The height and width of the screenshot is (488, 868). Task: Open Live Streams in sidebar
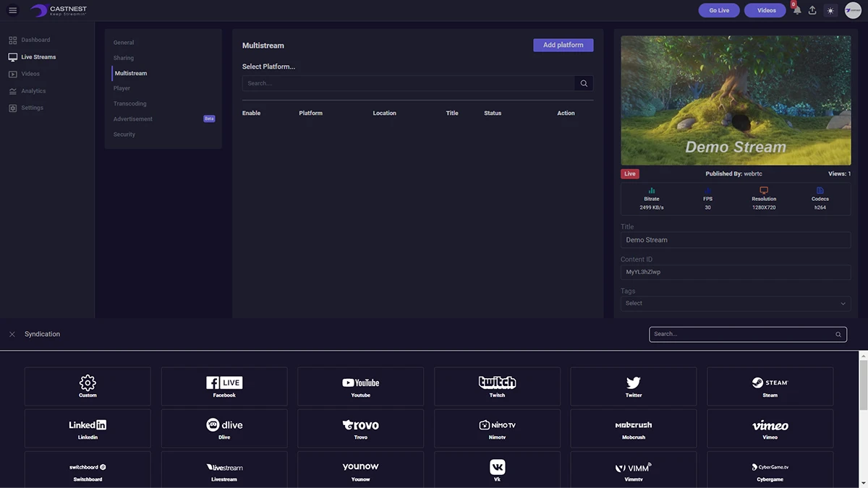(x=33, y=57)
